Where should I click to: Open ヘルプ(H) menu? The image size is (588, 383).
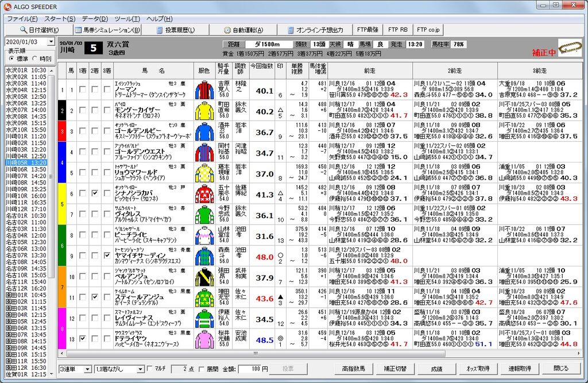[x=160, y=19]
